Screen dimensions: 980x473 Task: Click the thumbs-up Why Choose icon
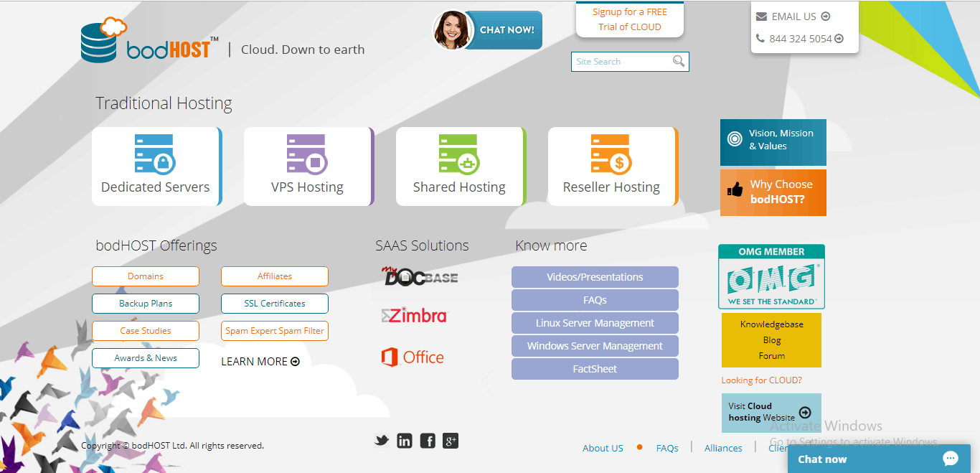[x=735, y=190]
